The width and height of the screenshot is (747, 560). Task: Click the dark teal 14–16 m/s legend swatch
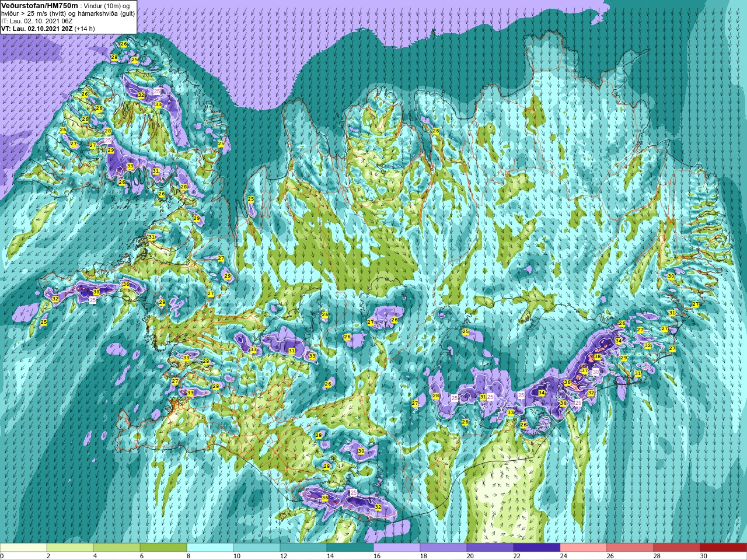350,548
